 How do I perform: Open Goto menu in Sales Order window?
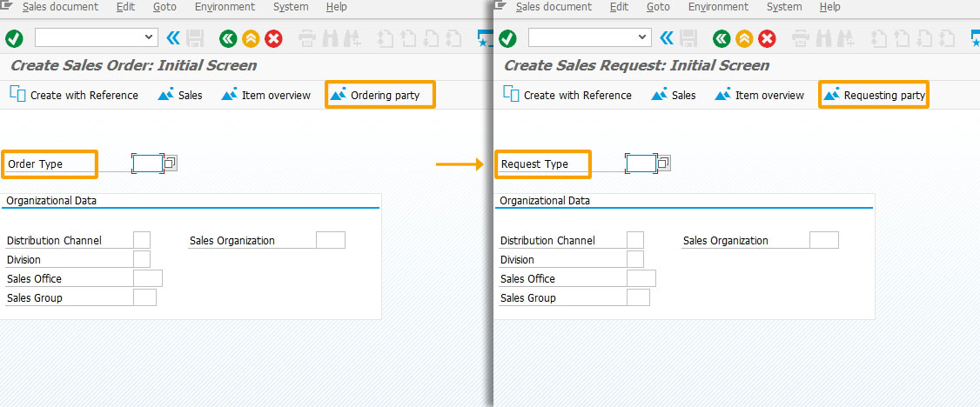click(x=164, y=7)
